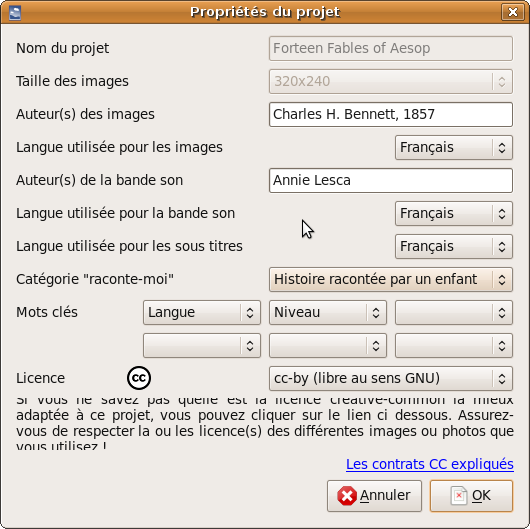
Task: Confirm with the OK button
Action: (471, 496)
